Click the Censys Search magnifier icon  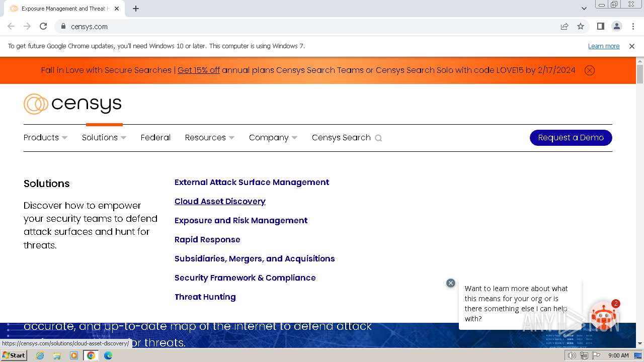point(378,138)
